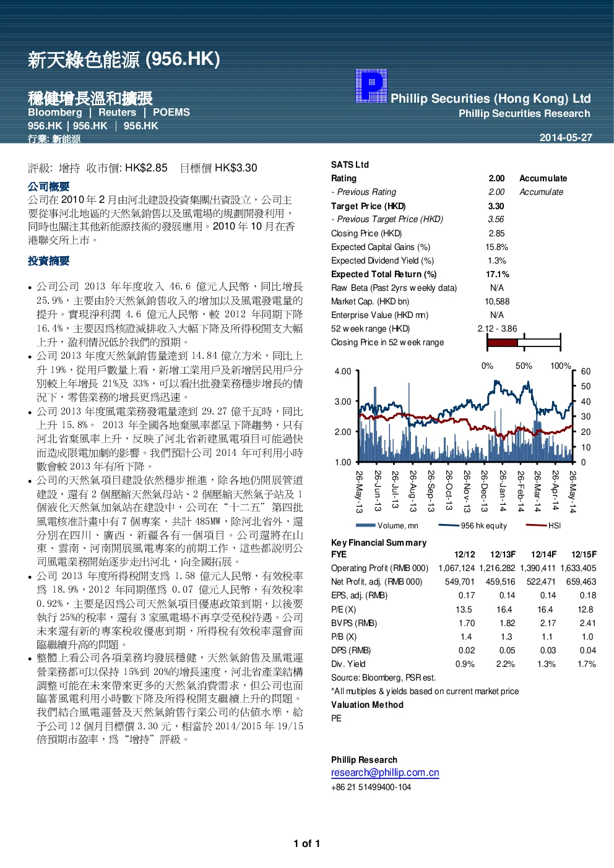614x868 pixels.
Task: Click the subtitle 穩健增長溫和擴張
Action: click(90, 98)
